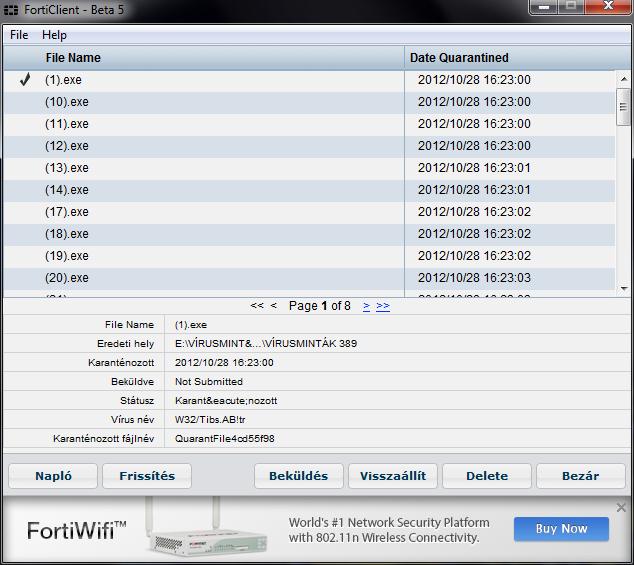This screenshot has height=565, width=634.
Task: Click the Beküldés submit button
Action: 298,476
